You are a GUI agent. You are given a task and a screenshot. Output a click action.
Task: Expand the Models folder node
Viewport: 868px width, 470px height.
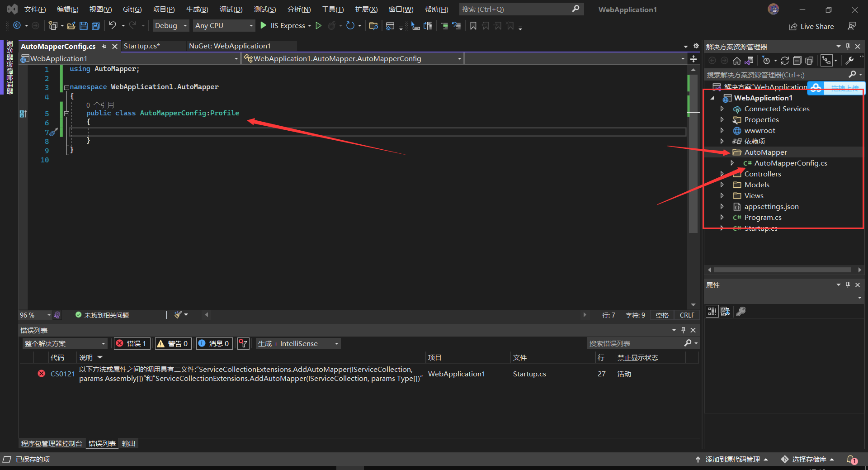click(x=722, y=185)
